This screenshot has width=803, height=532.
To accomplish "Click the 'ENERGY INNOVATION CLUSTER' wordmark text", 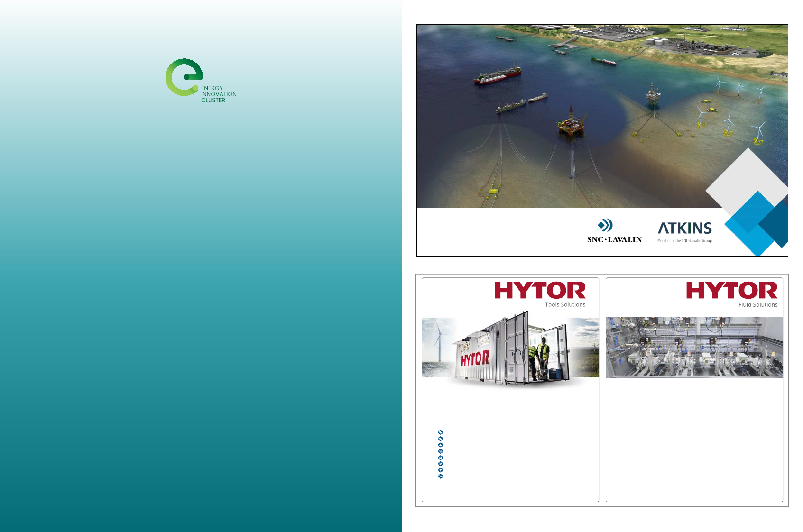I will pyautogui.click(x=219, y=94).
